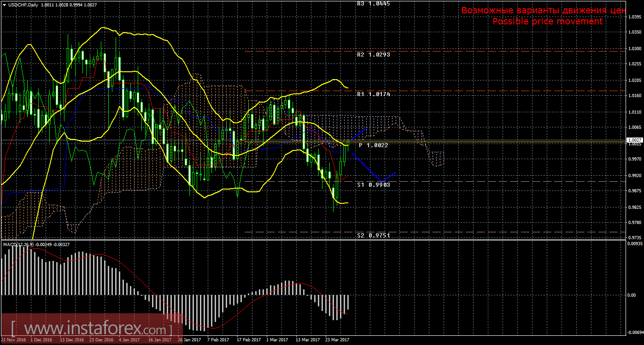644x345 pixels.
Task: Click the Russian red heading text
Action: pos(543,11)
